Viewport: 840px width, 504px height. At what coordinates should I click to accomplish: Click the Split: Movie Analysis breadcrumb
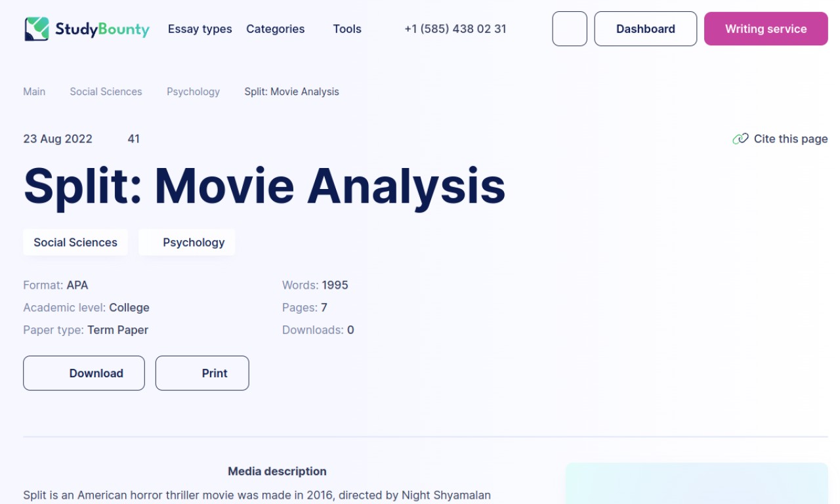291,92
